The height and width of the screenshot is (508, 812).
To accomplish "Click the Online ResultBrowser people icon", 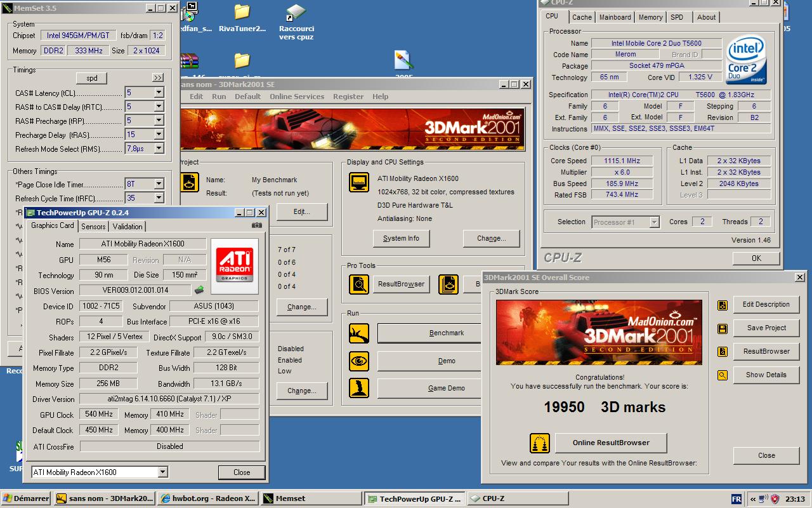I will [540, 443].
